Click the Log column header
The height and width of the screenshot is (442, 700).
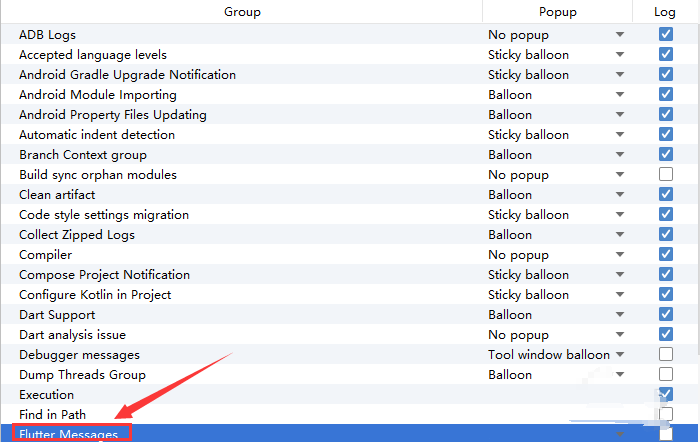(x=664, y=12)
